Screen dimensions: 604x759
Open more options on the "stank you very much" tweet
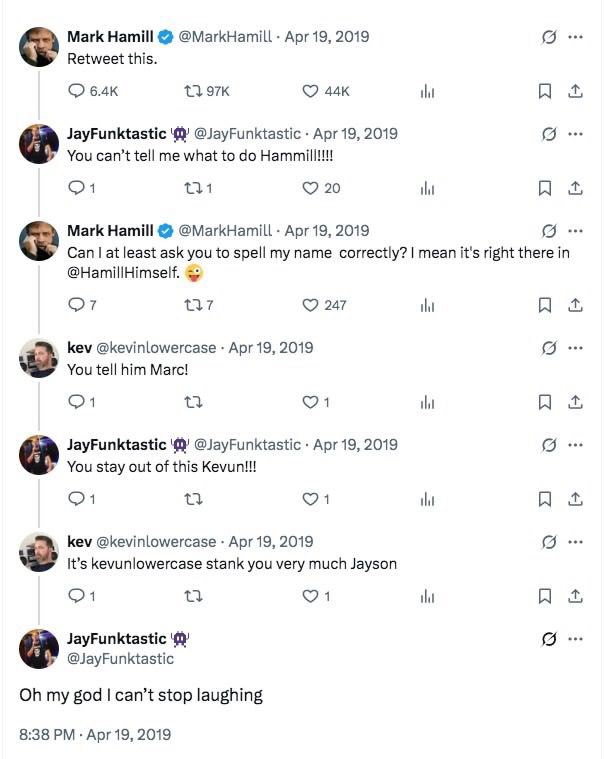[575, 542]
